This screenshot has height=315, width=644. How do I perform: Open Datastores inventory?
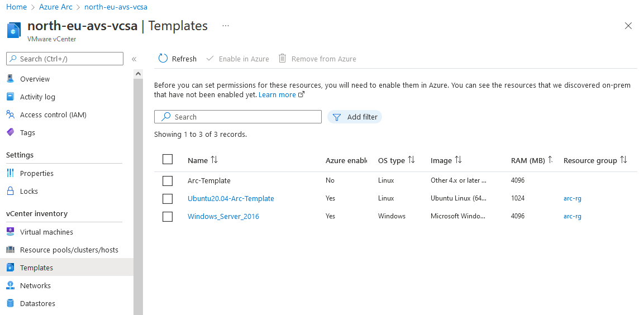coord(37,303)
